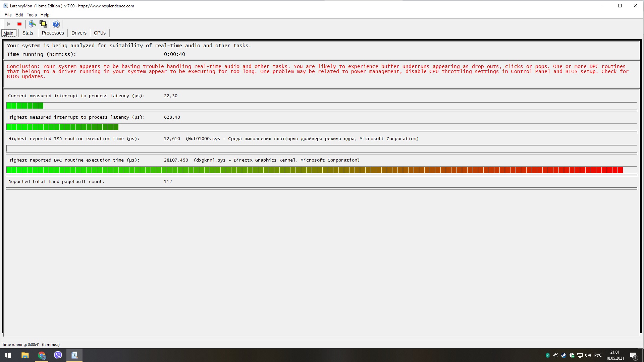
Task: Click the overlapping yellow squares toolbar icon
Action: point(43,24)
